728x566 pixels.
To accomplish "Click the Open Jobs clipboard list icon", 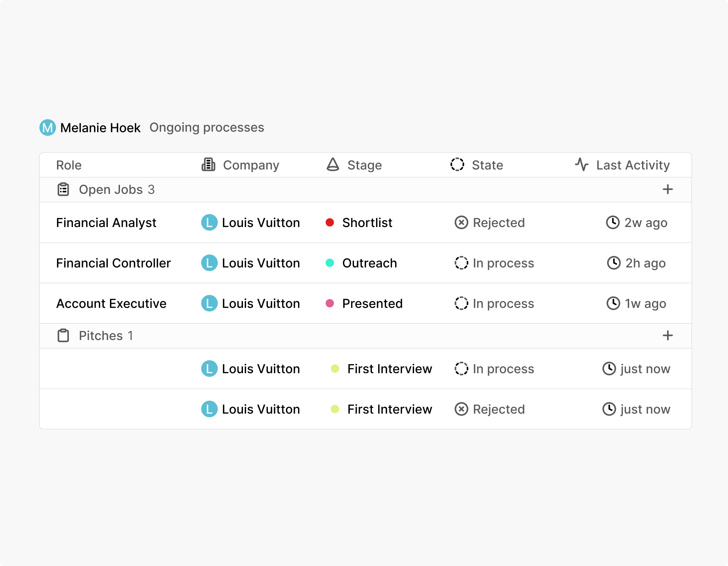I will [63, 190].
